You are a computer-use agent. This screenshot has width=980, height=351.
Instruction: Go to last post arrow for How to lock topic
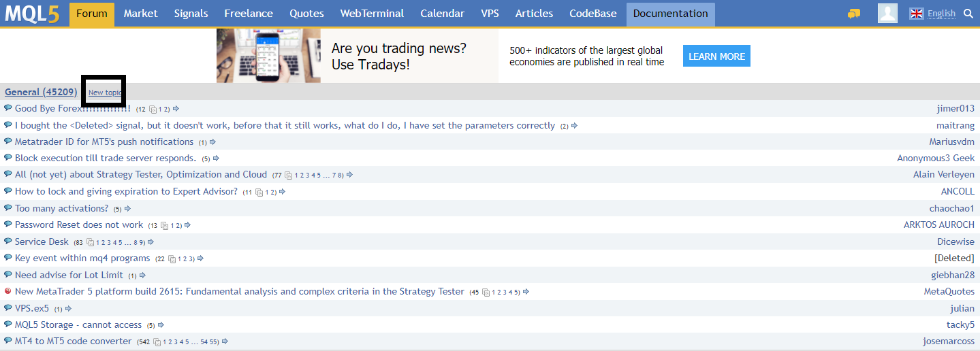[282, 192]
